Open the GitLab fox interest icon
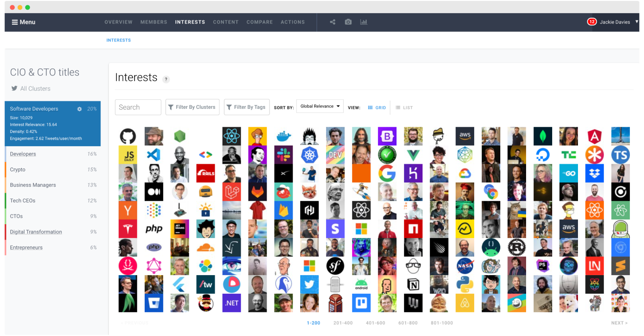This screenshot has width=644, height=336. 257,192
